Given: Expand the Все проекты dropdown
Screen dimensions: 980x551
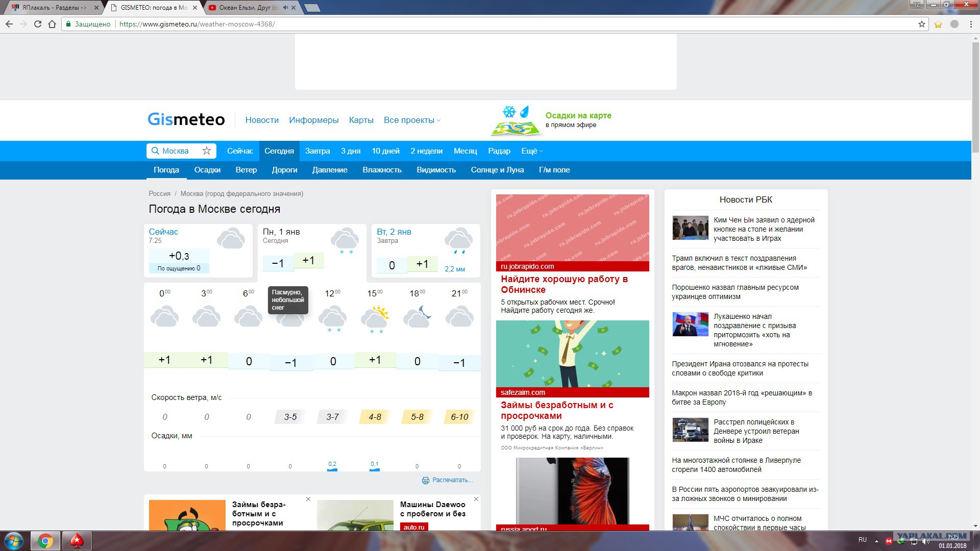Looking at the screenshot, I should (412, 120).
